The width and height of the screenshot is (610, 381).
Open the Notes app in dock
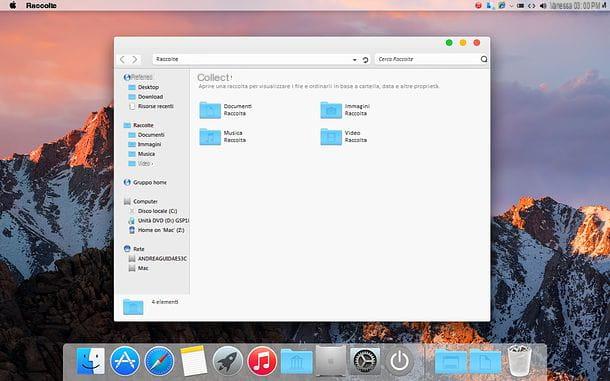pyautogui.click(x=194, y=361)
